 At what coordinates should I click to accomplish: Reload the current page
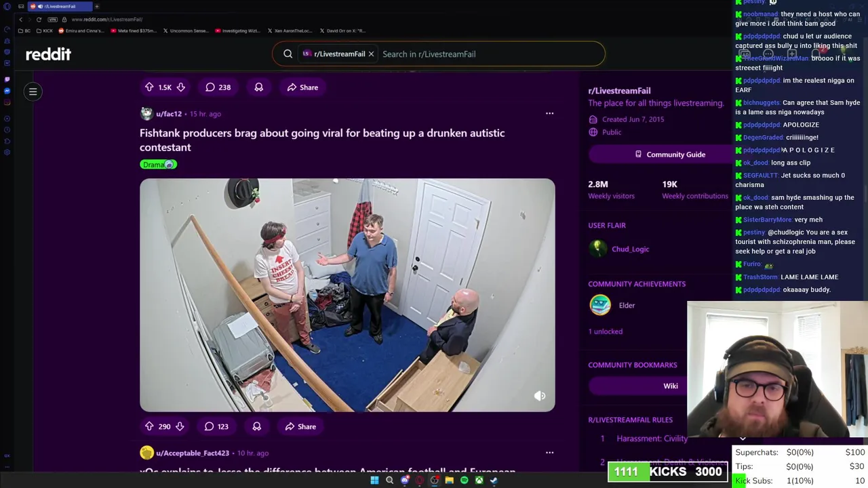[39, 20]
